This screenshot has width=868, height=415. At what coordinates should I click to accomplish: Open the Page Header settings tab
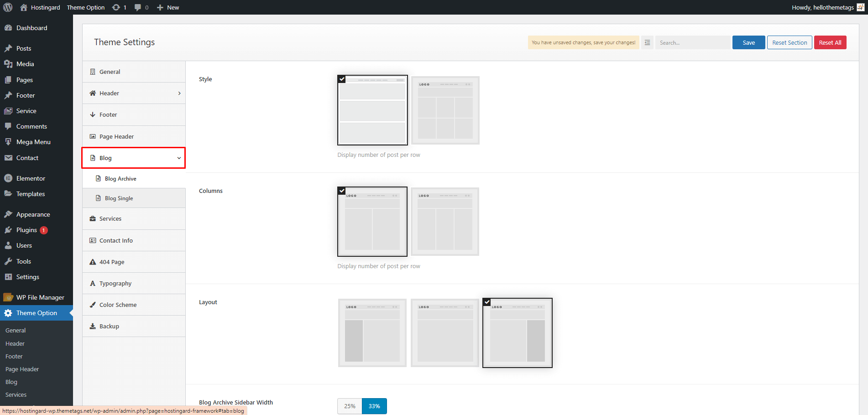pyautogui.click(x=134, y=136)
